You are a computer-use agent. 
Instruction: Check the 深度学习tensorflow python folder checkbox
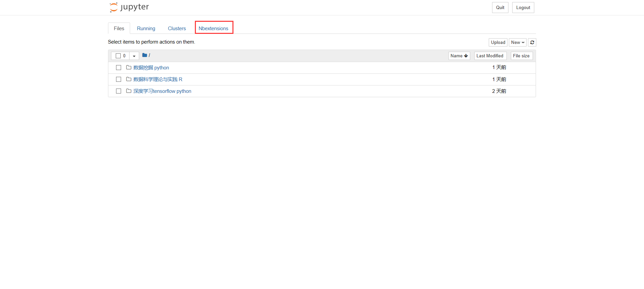(x=118, y=91)
